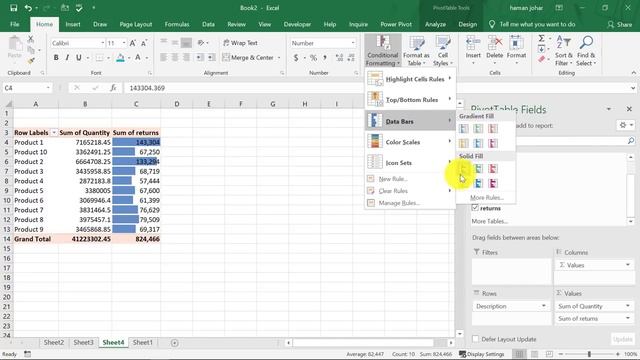Click the Share button
Screen dimensions: 640x360
pyautogui.click(x=620, y=24)
